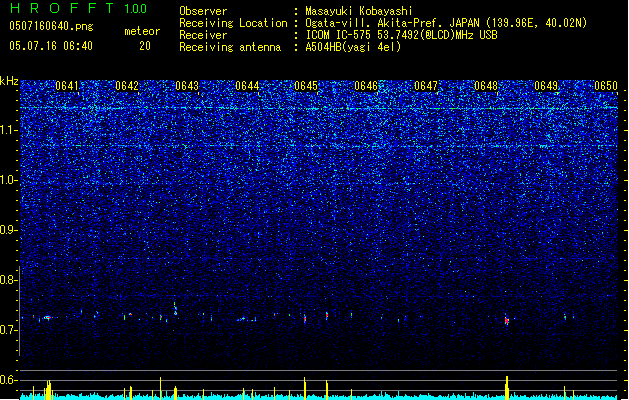Click the kHz axis unit label
The image size is (629, 400).
click(x=9, y=81)
